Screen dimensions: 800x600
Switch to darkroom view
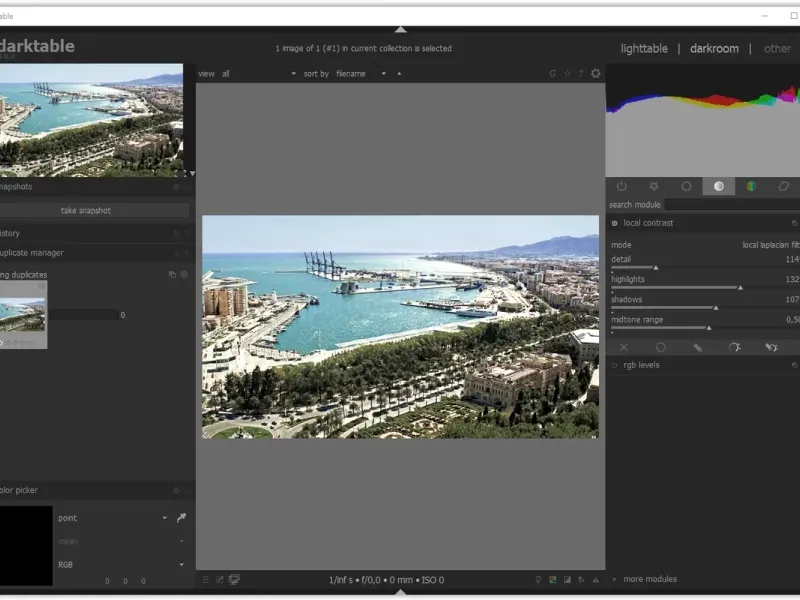(714, 48)
